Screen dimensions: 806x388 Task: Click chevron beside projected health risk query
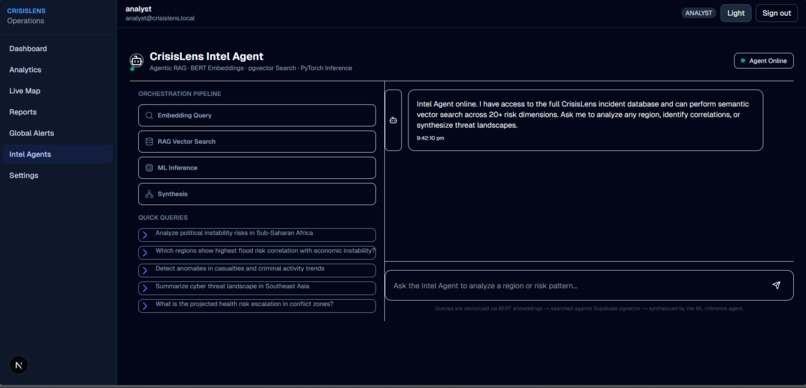coord(145,306)
